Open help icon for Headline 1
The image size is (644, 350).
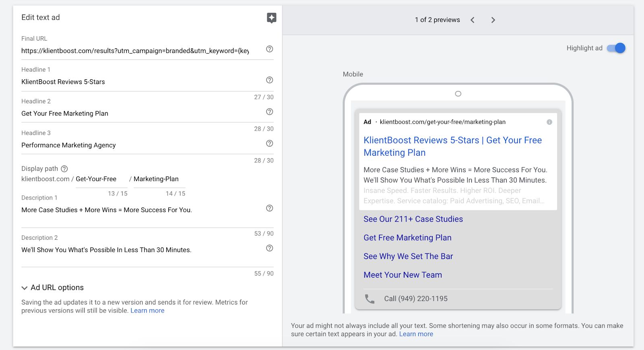point(270,80)
